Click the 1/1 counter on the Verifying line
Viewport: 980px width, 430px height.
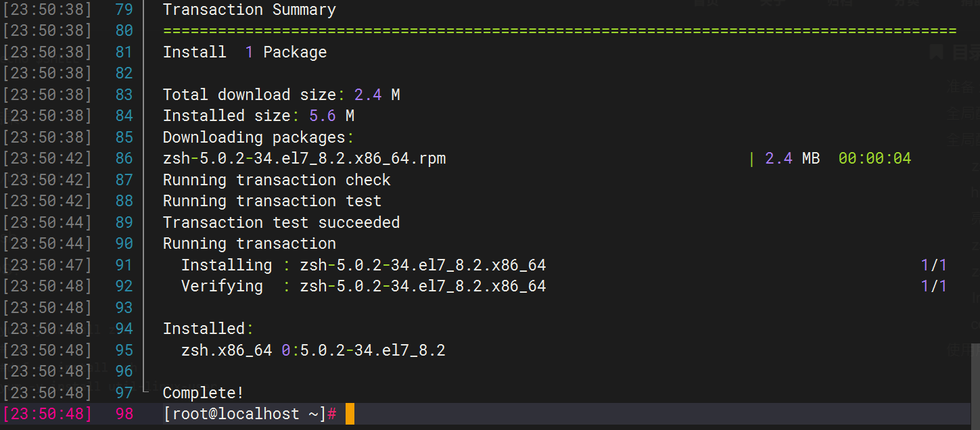(x=933, y=286)
